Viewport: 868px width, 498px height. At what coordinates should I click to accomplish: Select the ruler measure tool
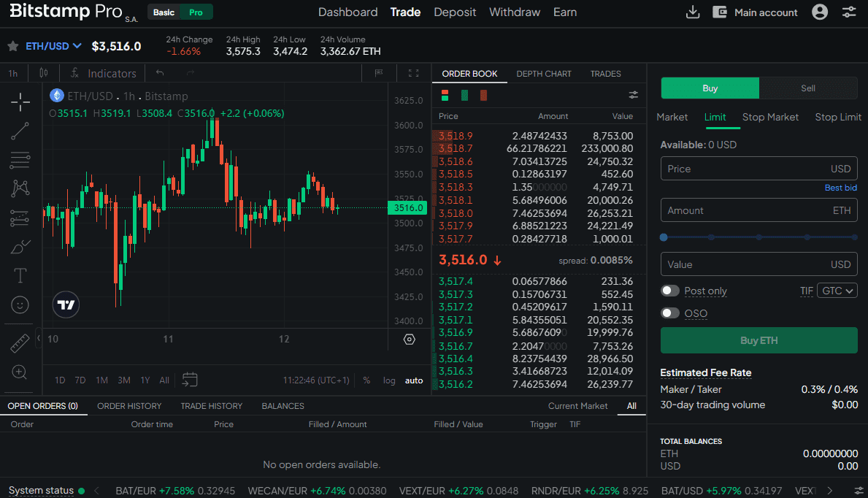tap(20, 343)
